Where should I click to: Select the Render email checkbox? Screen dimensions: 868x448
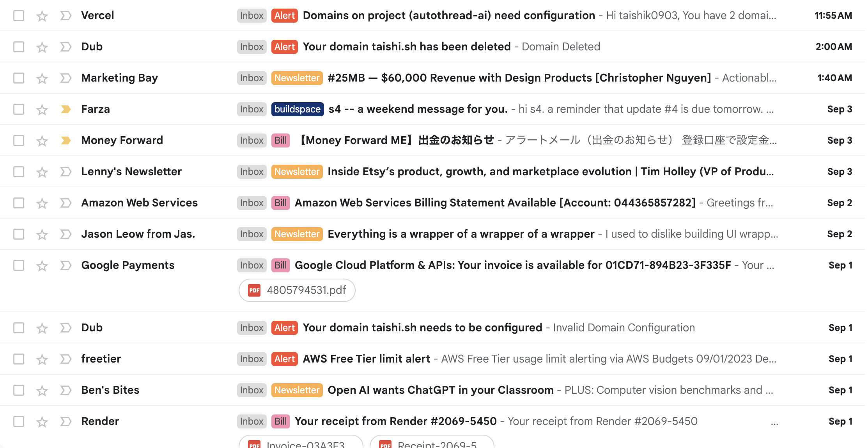click(19, 421)
